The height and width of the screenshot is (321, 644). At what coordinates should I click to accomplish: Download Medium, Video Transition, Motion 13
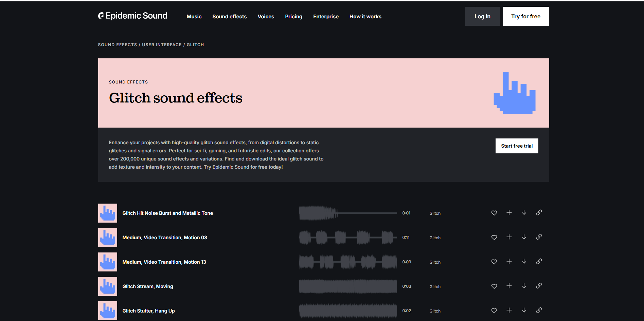coord(524,262)
